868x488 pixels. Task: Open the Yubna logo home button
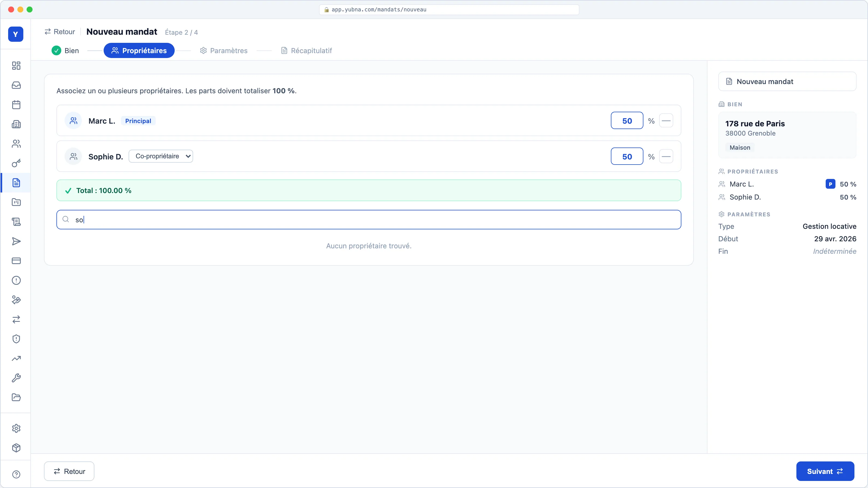pyautogui.click(x=15, y=34)
